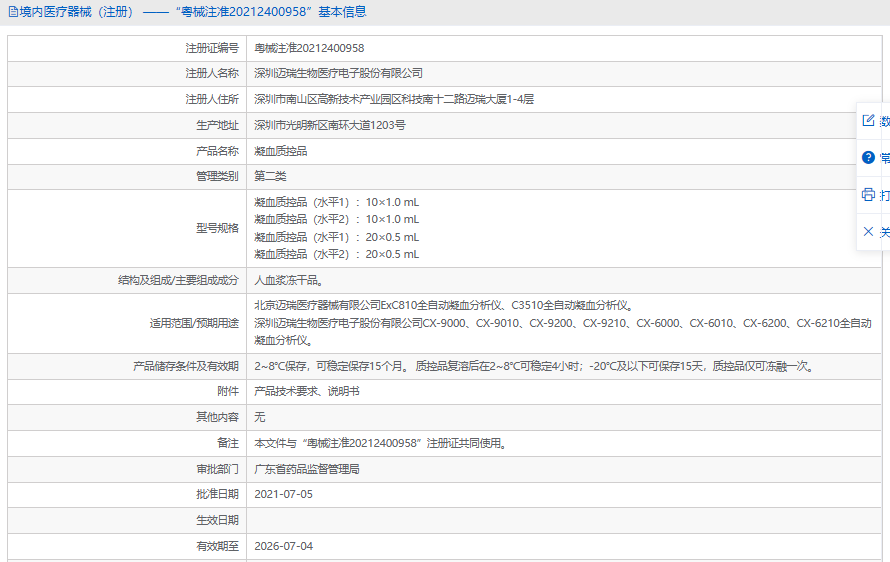Click attachment value 产品技术要求、说明书
This screenshot has width=890, height=562.
pos(307,391)
